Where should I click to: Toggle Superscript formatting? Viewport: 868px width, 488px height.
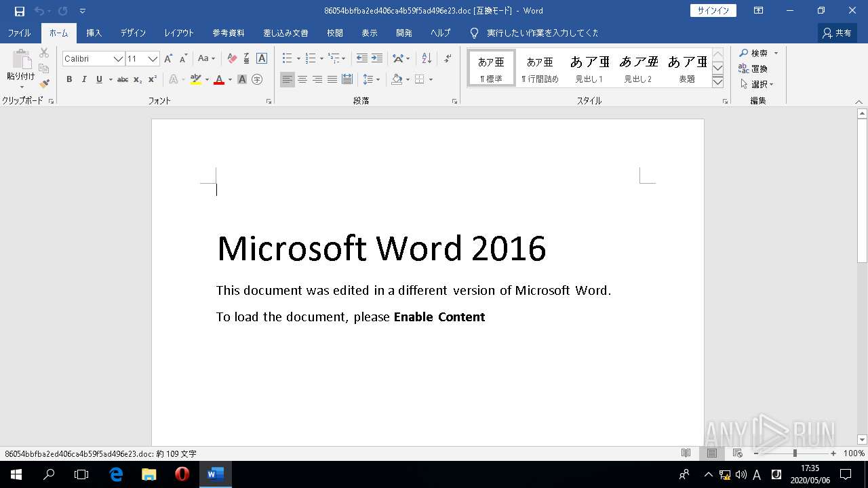pos(153,79)
